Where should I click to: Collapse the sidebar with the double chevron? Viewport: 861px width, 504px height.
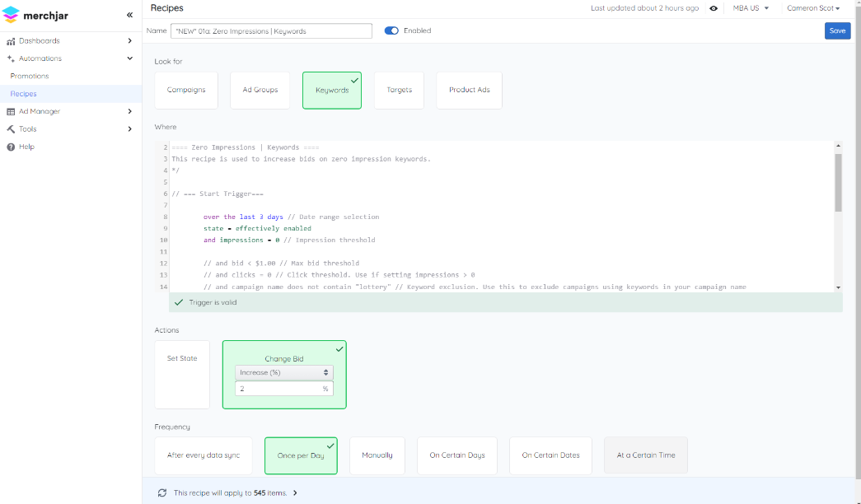click(129, 15)
